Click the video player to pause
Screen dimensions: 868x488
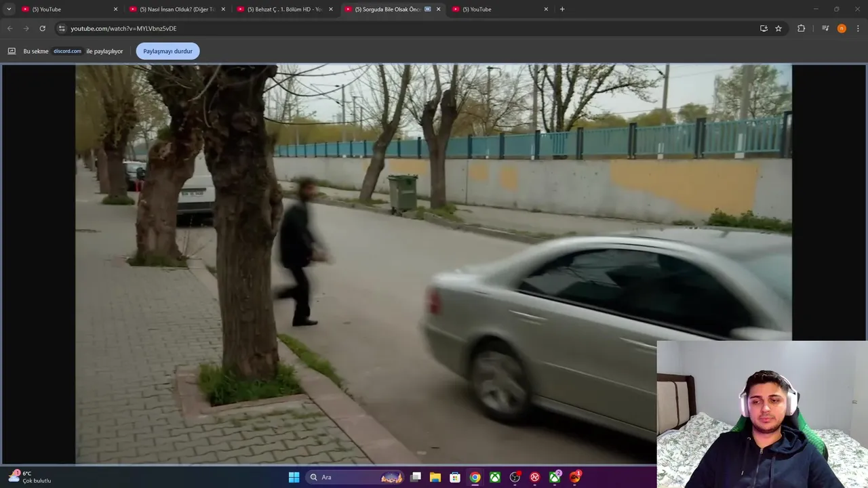(433, 264)
